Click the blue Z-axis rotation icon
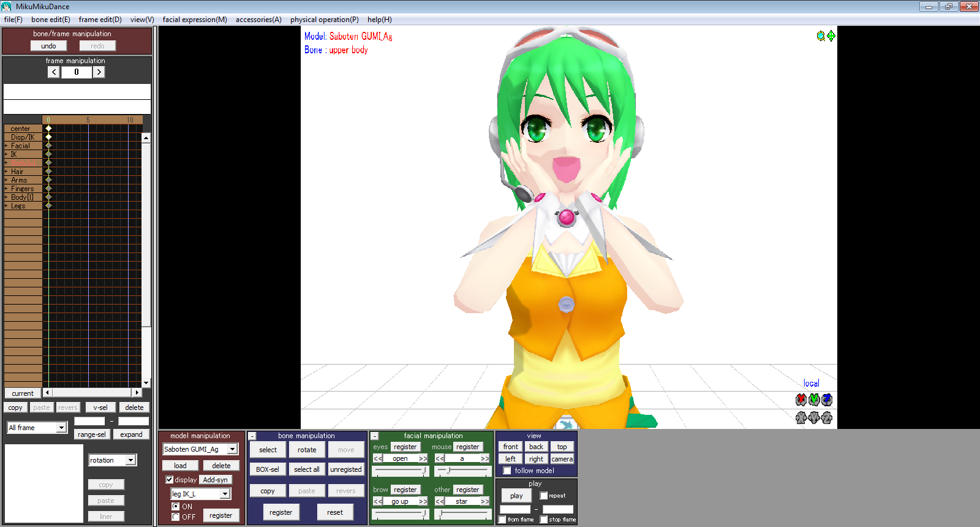Image resolution: width=980 pixels, height=527 pixels. (x=827, y=400)
